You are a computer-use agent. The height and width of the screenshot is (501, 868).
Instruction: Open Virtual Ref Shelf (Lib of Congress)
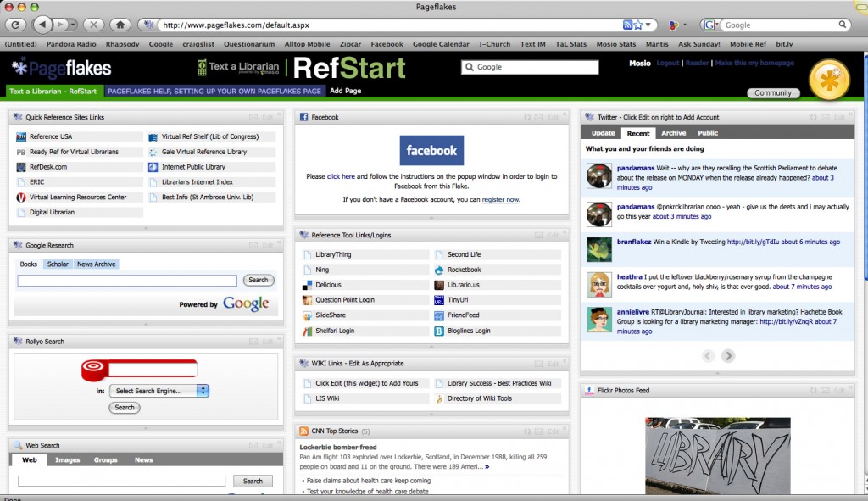coord(210,136)
